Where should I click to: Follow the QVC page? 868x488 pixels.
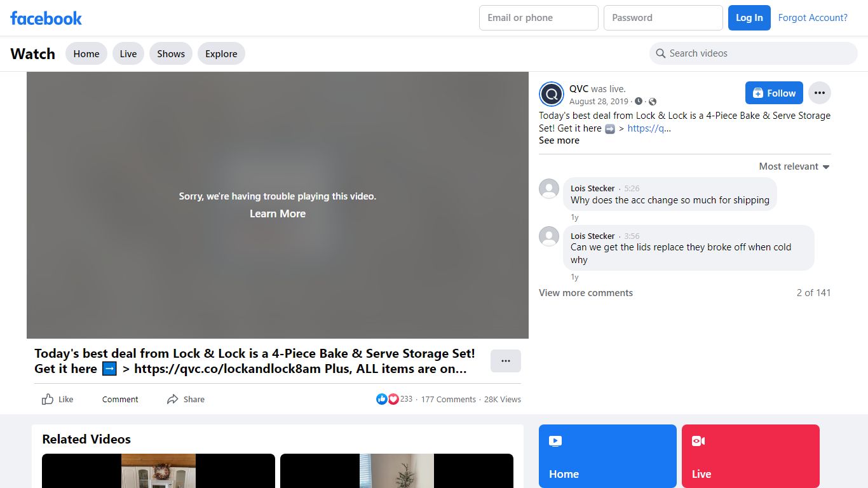(774, 93)
